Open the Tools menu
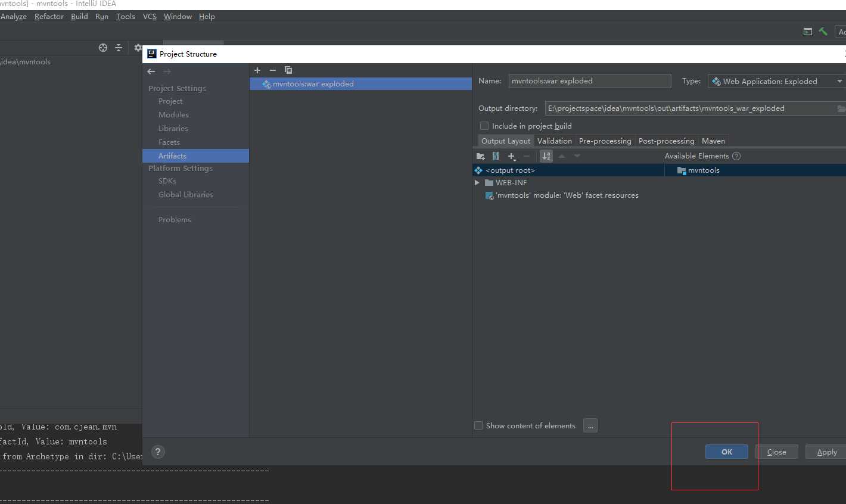Viewport: 846px width, 504px height. point(125,17)
